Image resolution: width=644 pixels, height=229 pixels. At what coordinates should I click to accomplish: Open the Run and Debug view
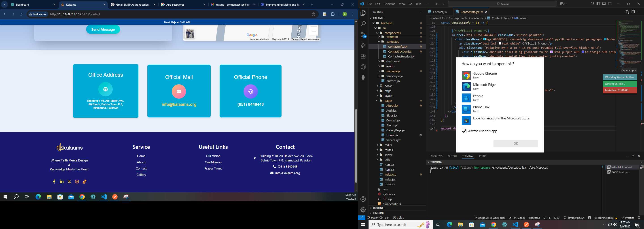[x=363, y=45]
